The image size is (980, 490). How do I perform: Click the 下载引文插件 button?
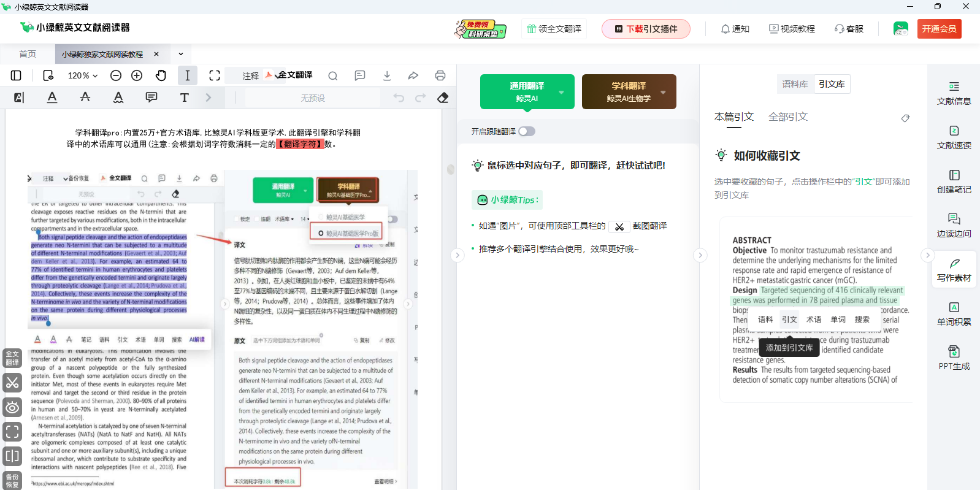(646, 29)
